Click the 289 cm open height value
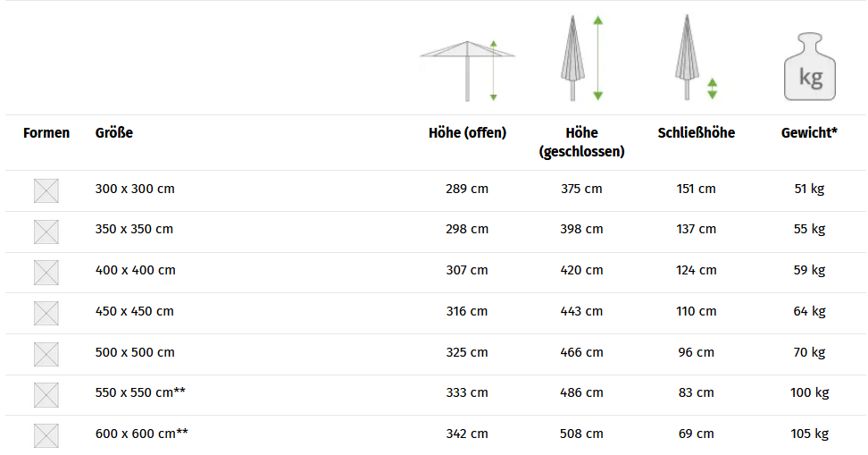868x455 pixels. pyautogui.click(x=467, y=189)
